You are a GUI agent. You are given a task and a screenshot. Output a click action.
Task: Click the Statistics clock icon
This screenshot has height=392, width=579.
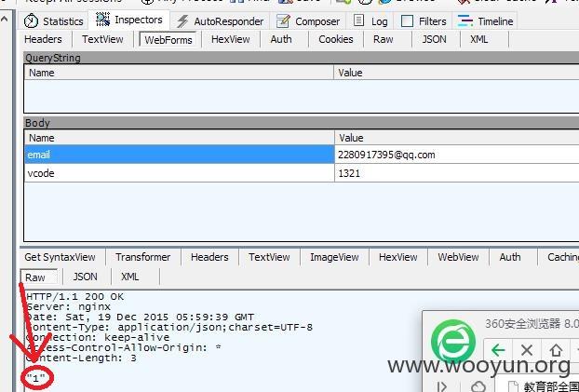coord(31,21)
